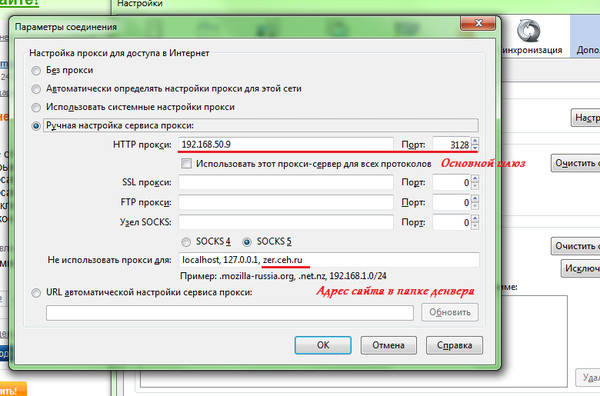
Task: Confirm the dialog with OK
Action: tap(323, 345)
